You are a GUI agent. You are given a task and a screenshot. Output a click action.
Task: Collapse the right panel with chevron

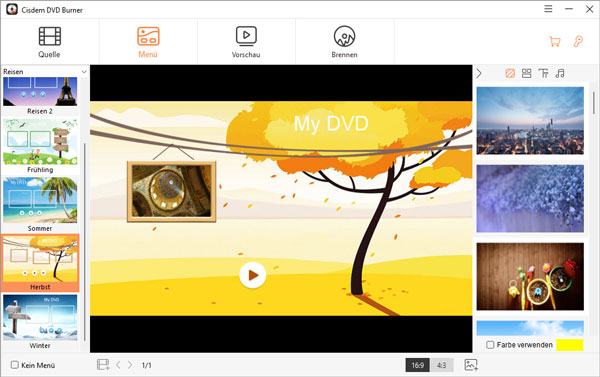tap(479, 73)
